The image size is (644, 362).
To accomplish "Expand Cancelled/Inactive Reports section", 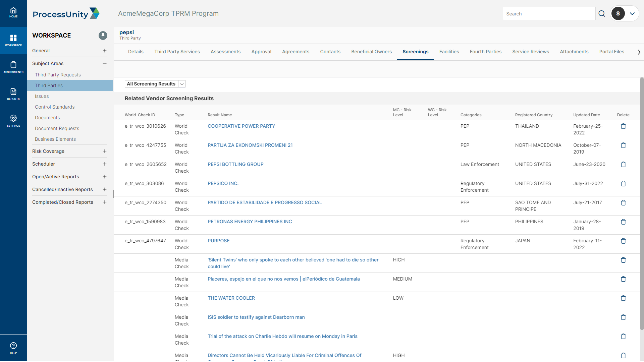I will [x=105, y=189].
